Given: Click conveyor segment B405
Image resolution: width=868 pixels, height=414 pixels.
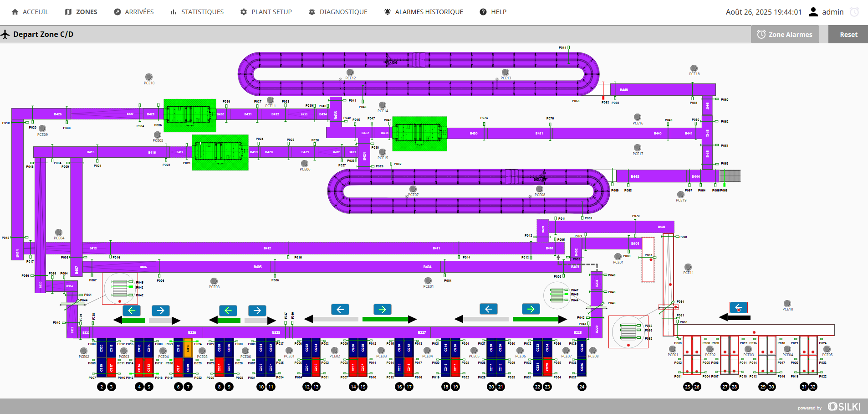Looking at the screenshot, I should pyautogui.click(x=217, y=267).
